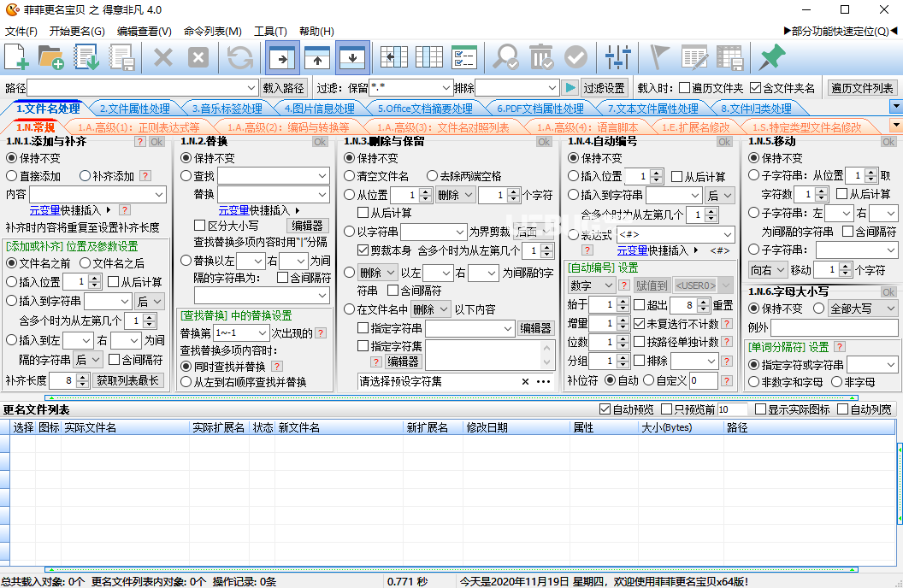Click the add file icon with green plus

(x=17, y=57)
